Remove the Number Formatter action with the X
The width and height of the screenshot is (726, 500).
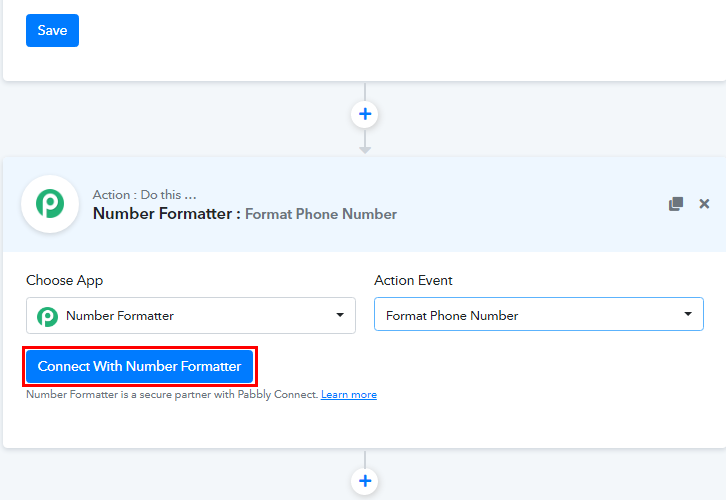tap(704, 204)
